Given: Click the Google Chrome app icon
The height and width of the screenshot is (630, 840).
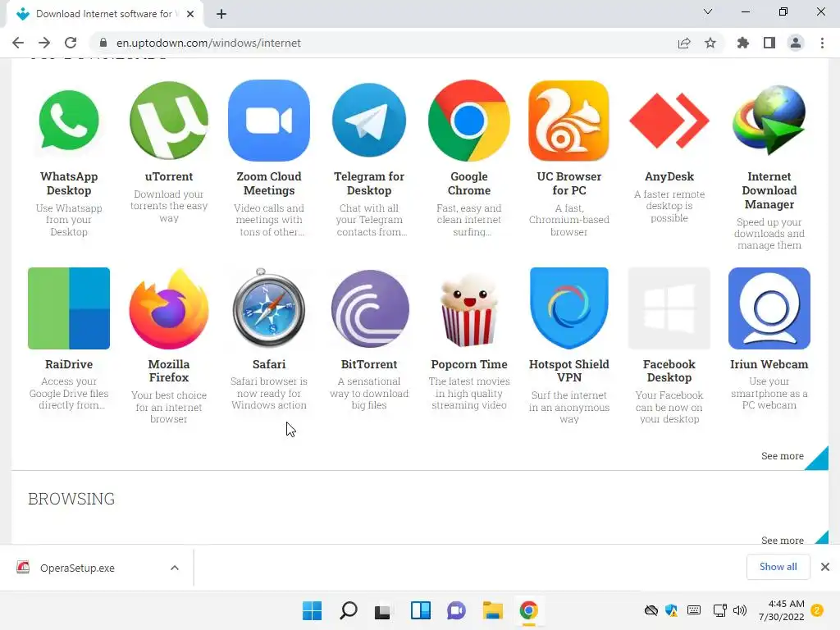Looking at the screenshot, I should (x=469, y=121).
